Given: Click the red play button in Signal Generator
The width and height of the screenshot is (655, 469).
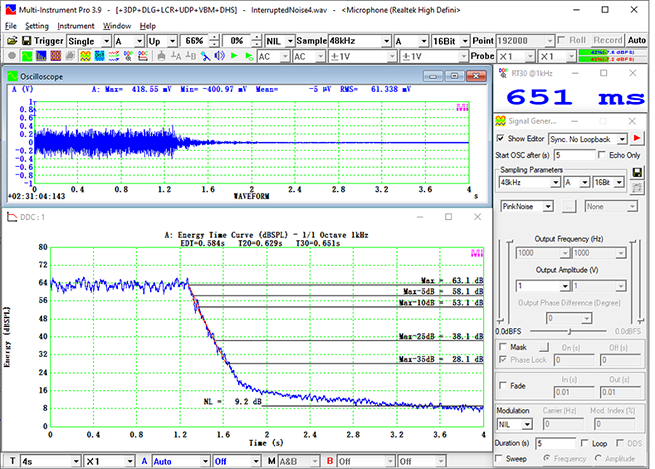Looking at the screenshot, I should point(635,138).
